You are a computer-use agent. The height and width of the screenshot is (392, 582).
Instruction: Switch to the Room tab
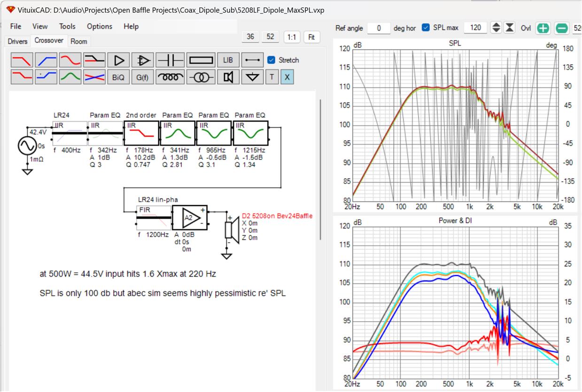pos(79,41)
